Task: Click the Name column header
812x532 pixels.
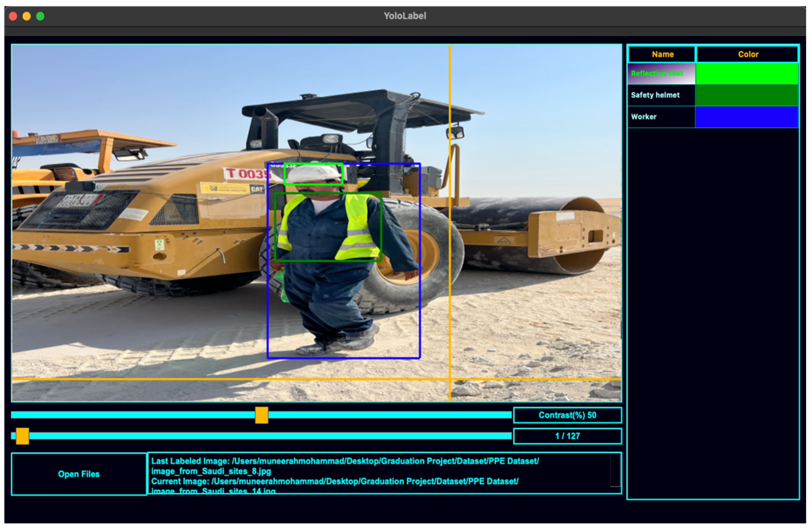Action: tap(662, 54)
